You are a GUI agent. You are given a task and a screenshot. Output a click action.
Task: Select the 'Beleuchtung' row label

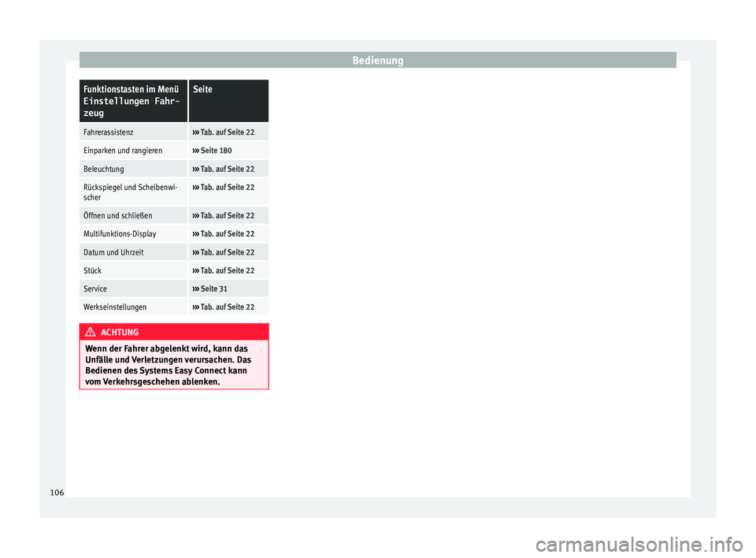coord(104,169)
